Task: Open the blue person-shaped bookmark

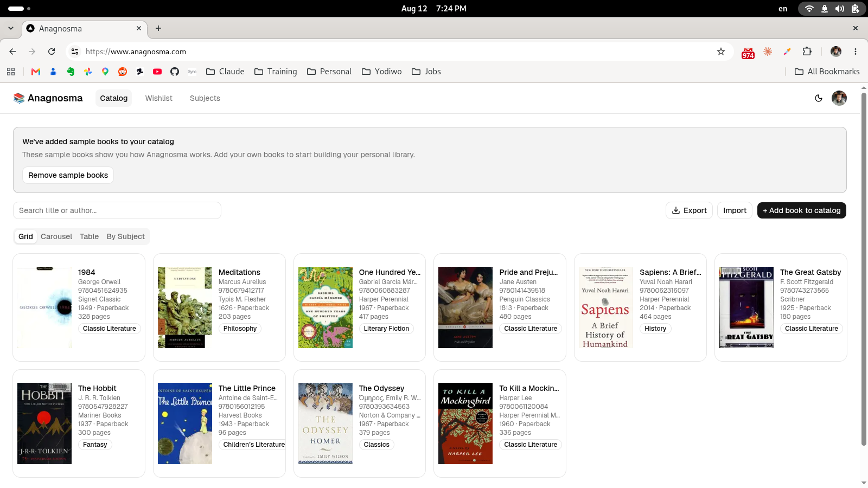Action: [53, 72]
